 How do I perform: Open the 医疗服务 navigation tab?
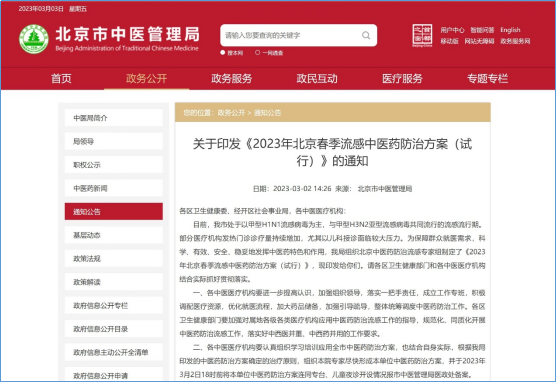[x=402, y=79]
